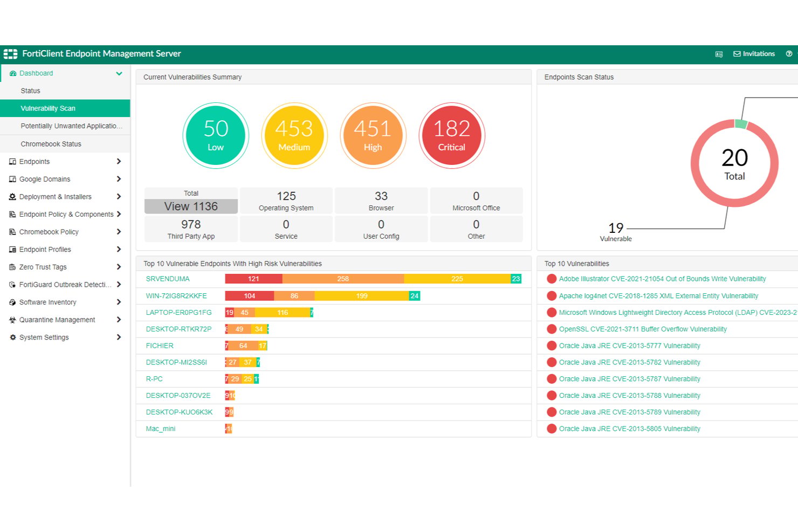Viewport: 798px width, 532px height.
Task: Expand Chromebook Policy chevron
Action: pos(119,232)
